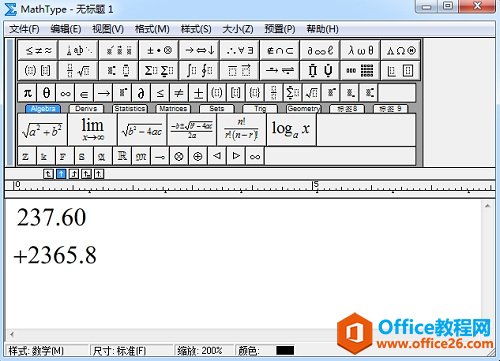
Task: Open the 帮助(H) menu
Action: 323,29
